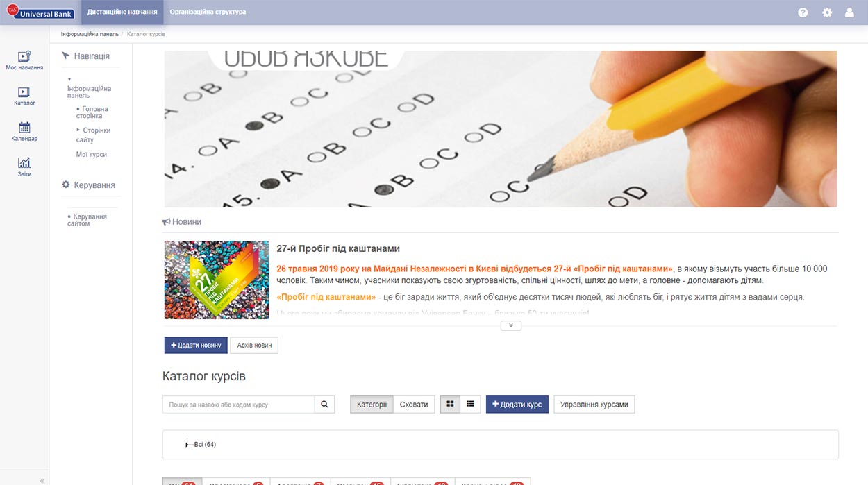This screenshot has height=485, width=868.
Task: Go to Моє навчання in the sidebar
Action: click(x=24, y=61)
